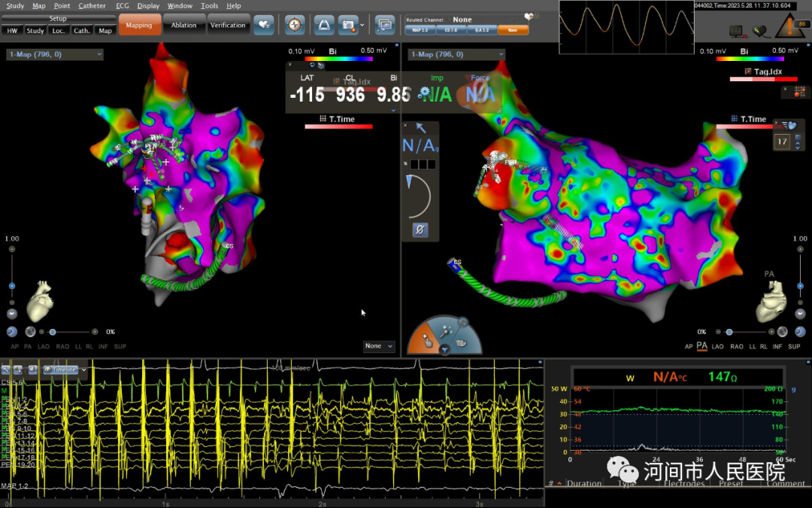The height and width of the screenshot is (508, 812).
Task: Click the wrench tool icon in ECG panel
Action: (6, 370)
